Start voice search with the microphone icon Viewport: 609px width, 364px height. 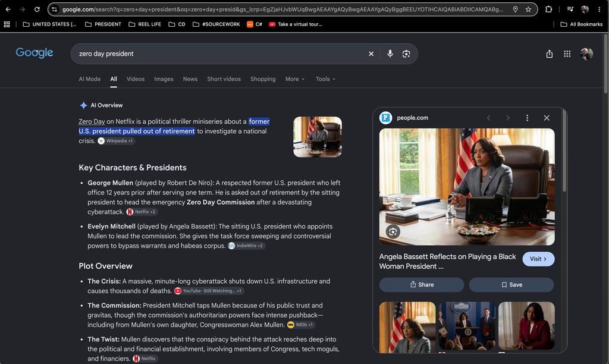tap(390, 54)
